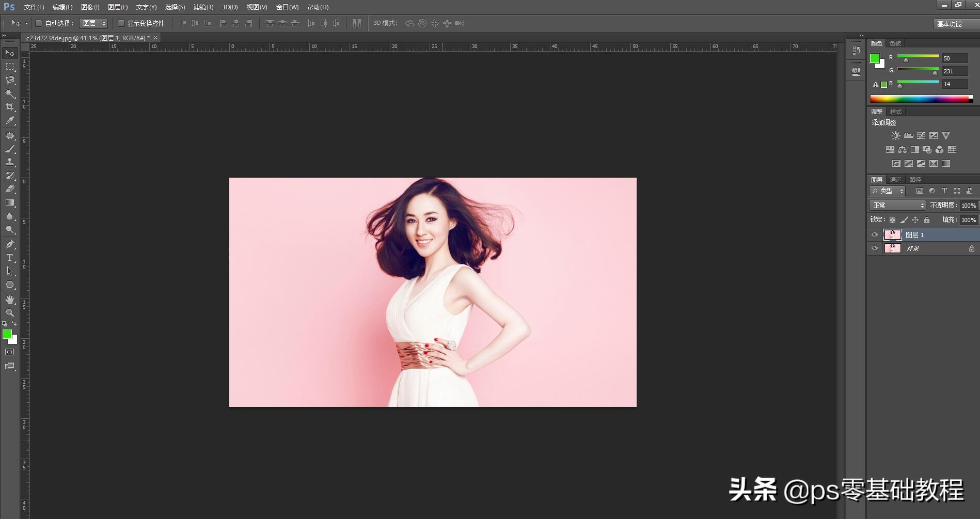Select the Horizontal Type tool
Image resolution: width=980 pixels, height=519 pixels.
pos(10,258)
